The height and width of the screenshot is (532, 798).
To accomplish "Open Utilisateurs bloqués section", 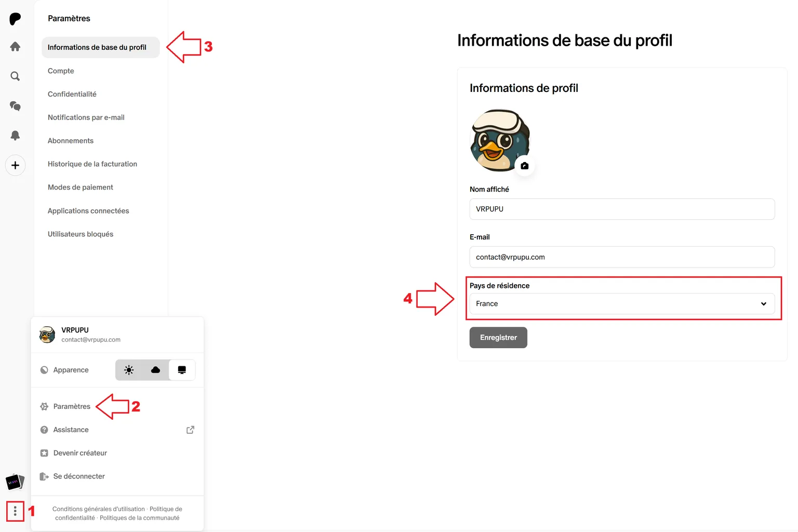I will pos(81,234).
